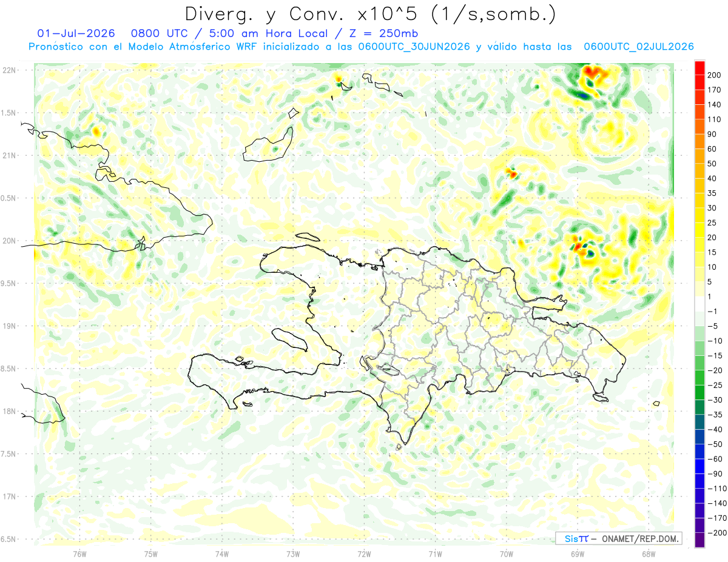The image size is (728, 562).
Task: Click the dark red swatch above 200
Action: (699, 67)
